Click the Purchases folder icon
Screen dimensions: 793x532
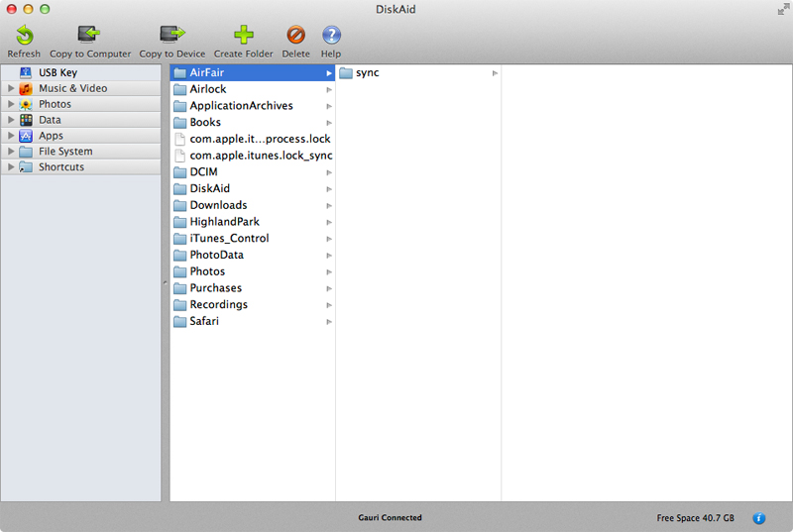[179, 288]
